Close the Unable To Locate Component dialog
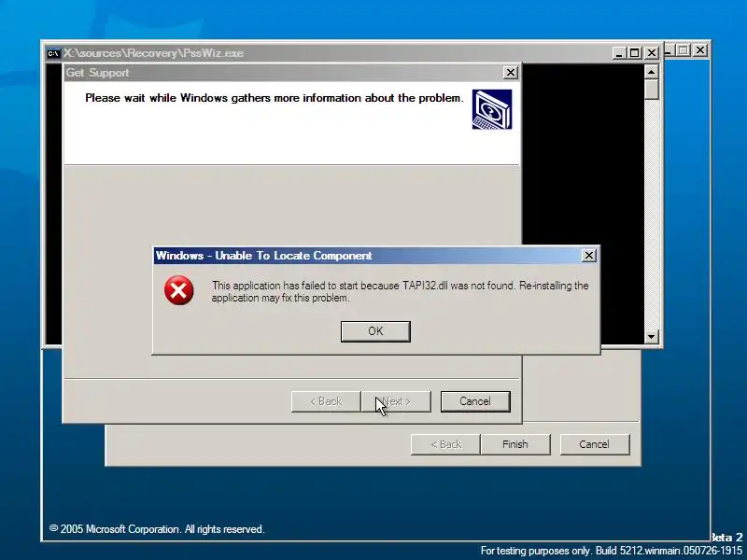747x560 pixels. (589, 256)
